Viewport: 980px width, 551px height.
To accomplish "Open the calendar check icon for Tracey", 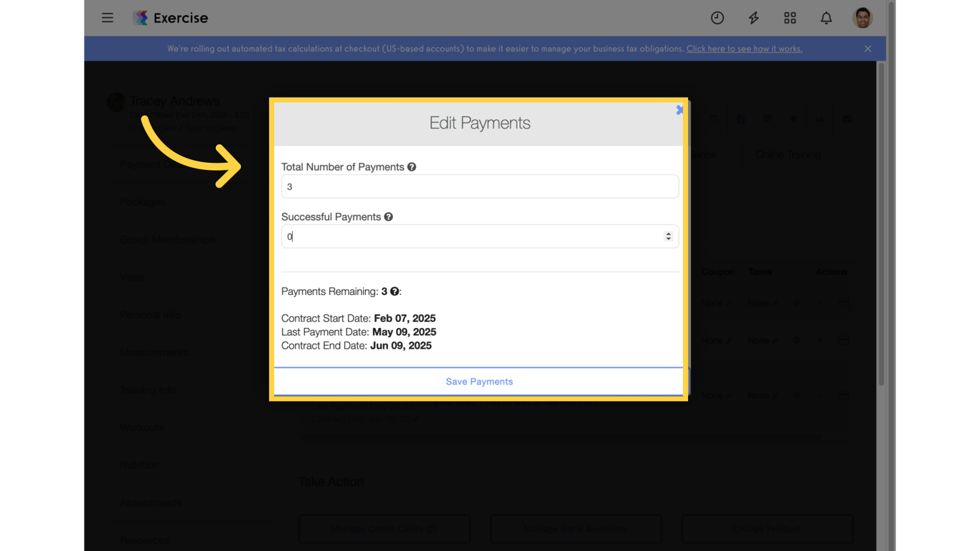I will pos(714,119).
